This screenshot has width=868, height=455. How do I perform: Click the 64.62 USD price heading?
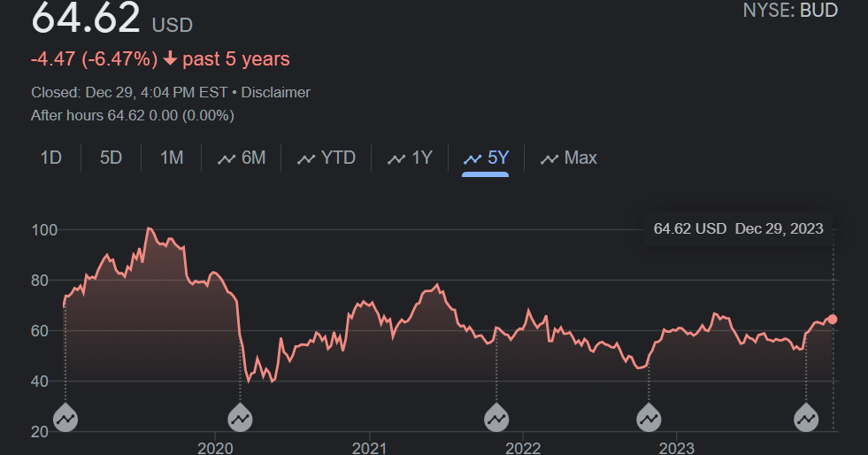pyautogui.click(x=111, y=18)
